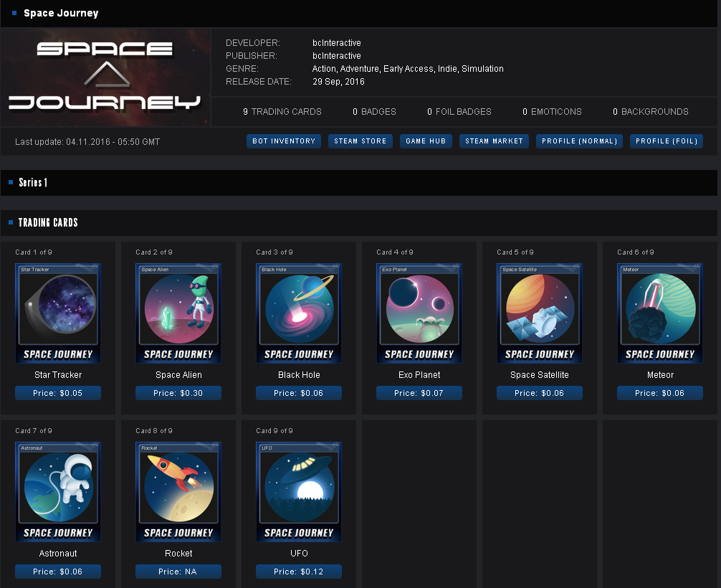Viewport: 721px width, 588px height.
Task: Click the genre list text
Action: click(x=408, y=69)
